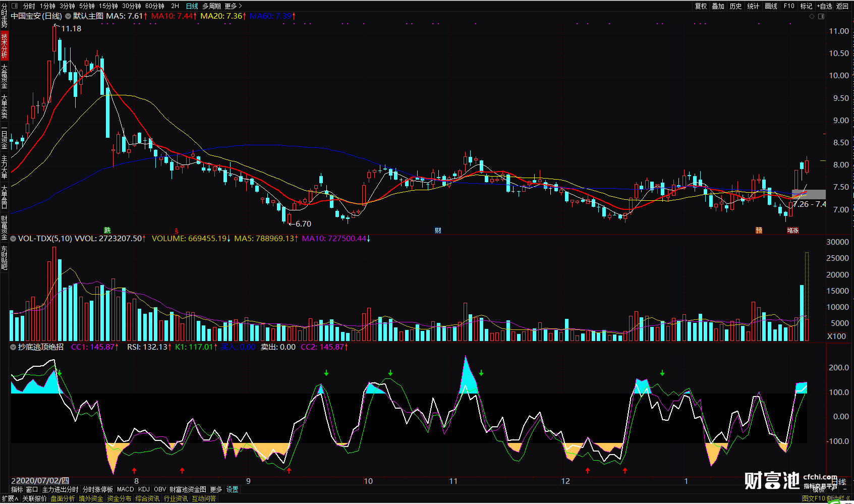Open the 更多 periods dropdown in the top bar

233,6
